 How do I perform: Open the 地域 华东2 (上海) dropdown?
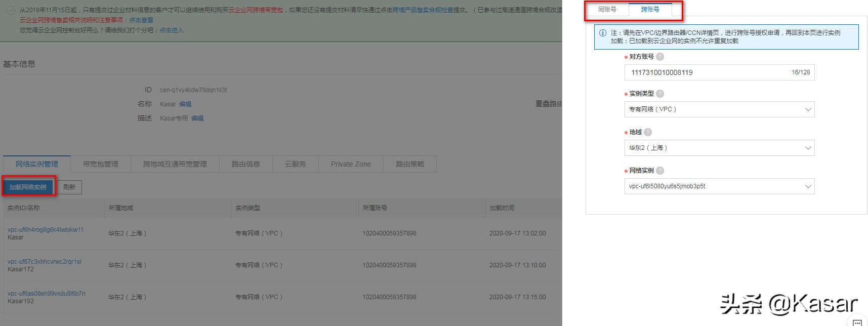tap(719, 148)
